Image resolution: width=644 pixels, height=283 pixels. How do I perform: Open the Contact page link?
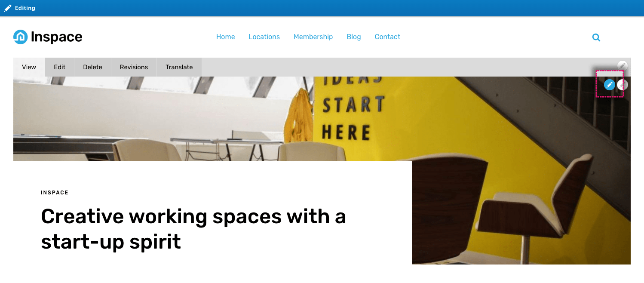coord(387,37)
